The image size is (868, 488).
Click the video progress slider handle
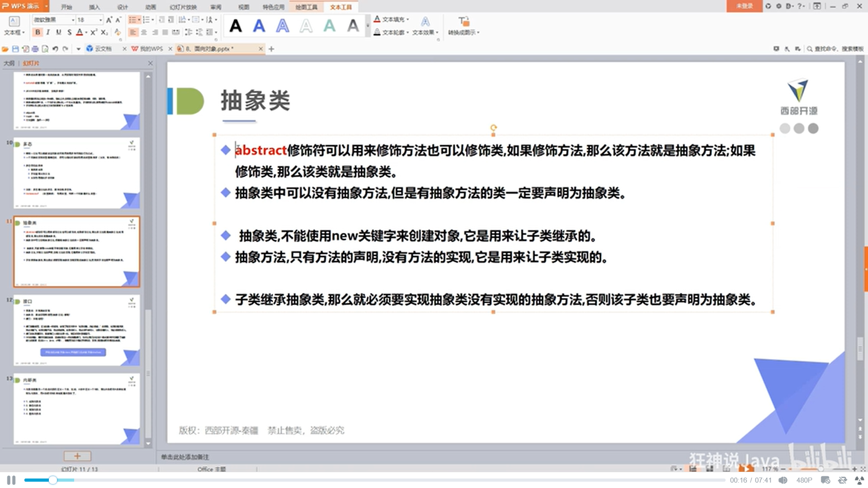coord(53,480)
